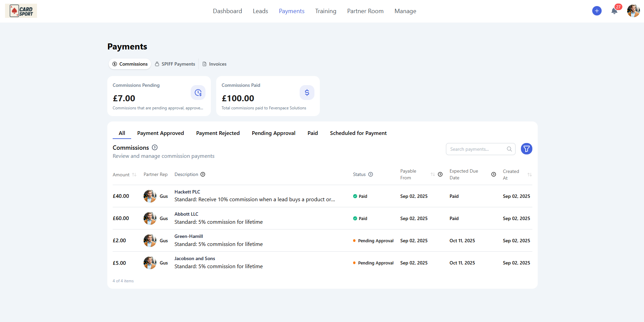Open the user profile avatar menu

pyautogui.click(x=633, y=11)
